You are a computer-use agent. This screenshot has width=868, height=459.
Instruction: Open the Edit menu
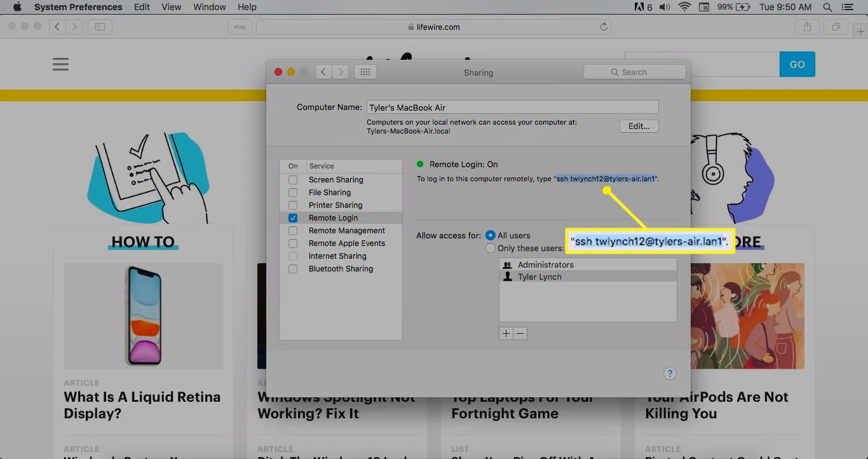click(142, 7)
